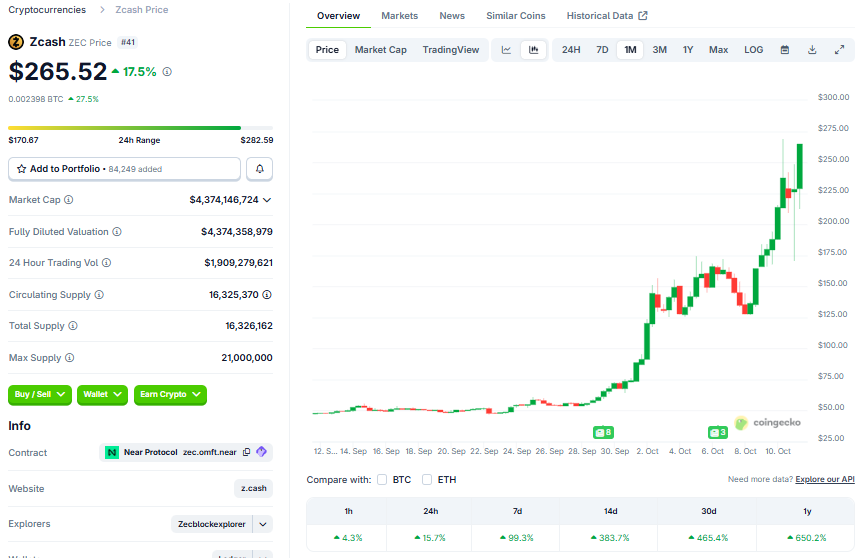868x558 pixels.
Task: Select the 1Y time range
Action: coord(688,50)
